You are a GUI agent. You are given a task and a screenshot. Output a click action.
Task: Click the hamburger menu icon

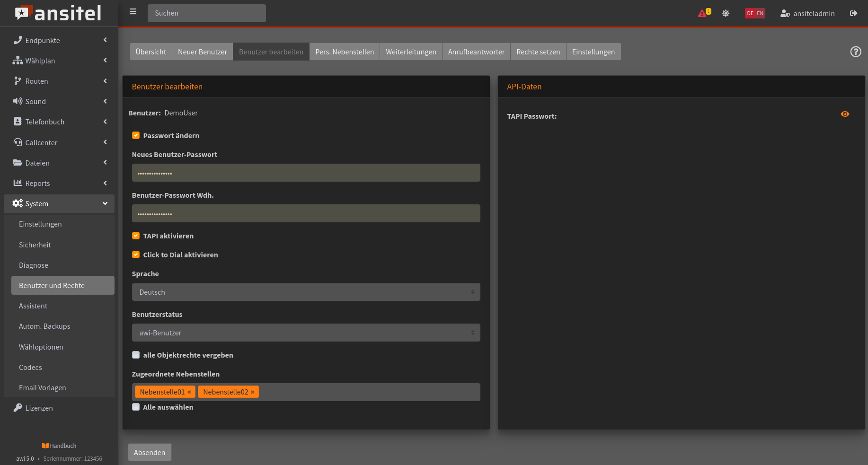(x=133, y=12)
